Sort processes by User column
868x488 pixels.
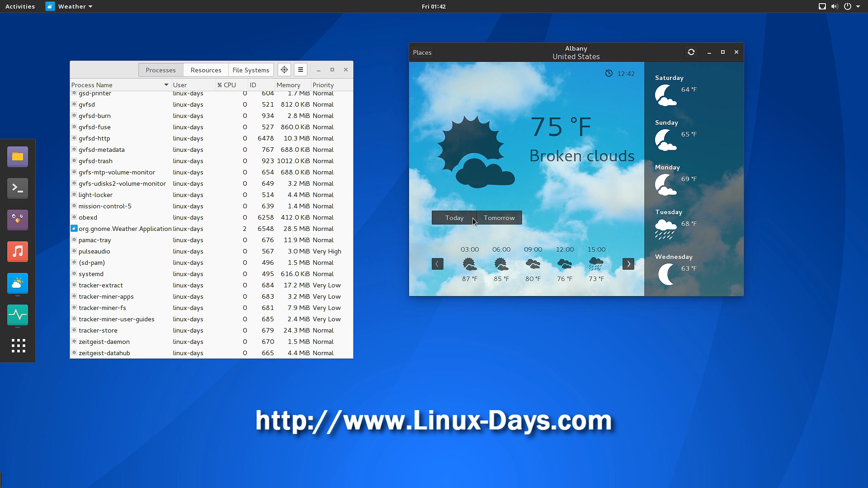[x=193, y=85]
